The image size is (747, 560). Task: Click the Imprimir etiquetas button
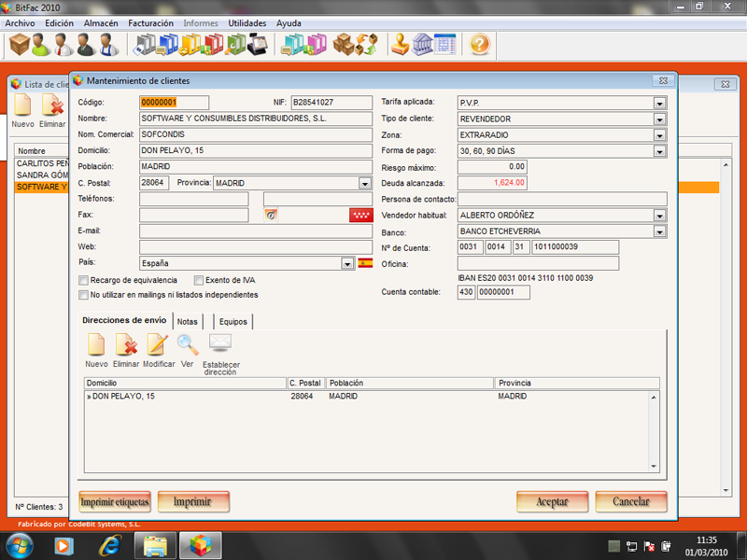(115, 502)
